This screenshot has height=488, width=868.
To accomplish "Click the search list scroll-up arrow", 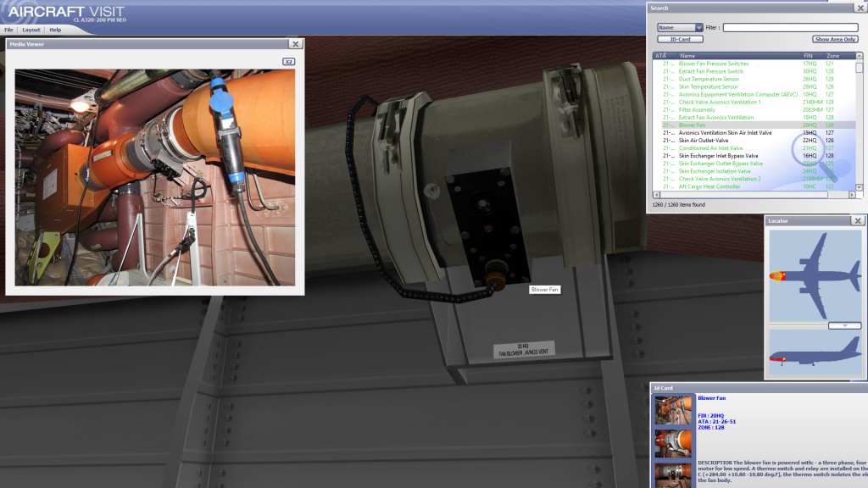I will pyautogui.click(x=860, y=56).
